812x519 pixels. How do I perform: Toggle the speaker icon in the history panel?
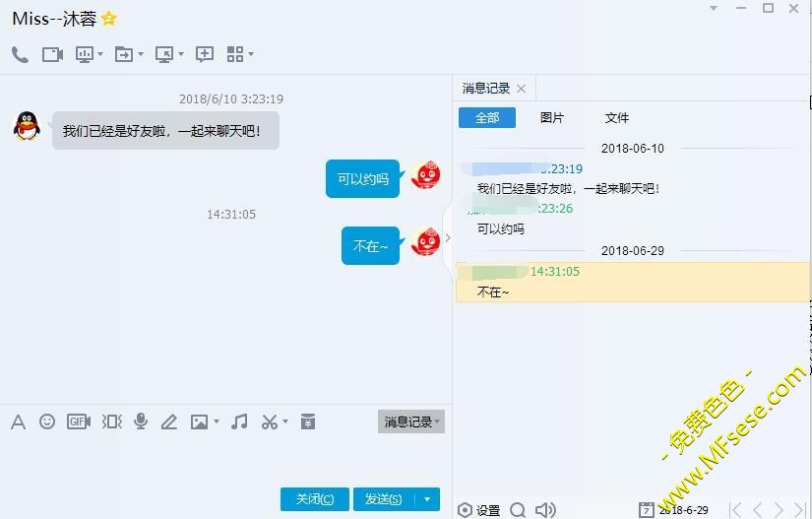(544, 509)
